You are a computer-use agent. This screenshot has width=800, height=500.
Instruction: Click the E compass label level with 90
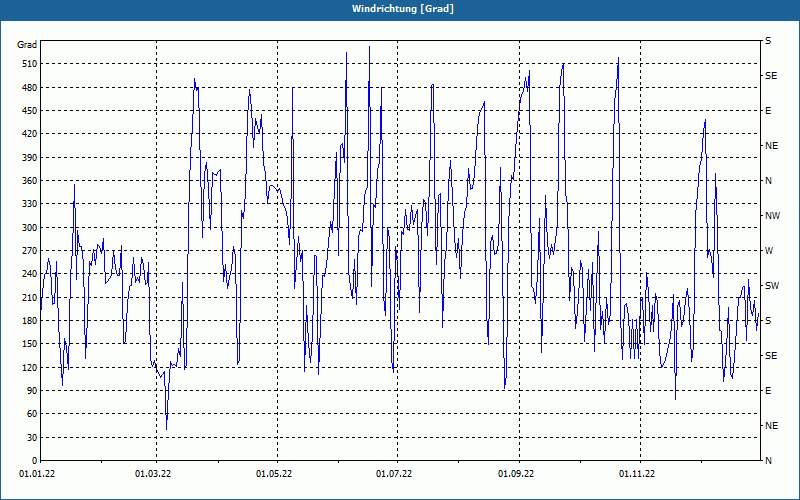tap(768, 391)
